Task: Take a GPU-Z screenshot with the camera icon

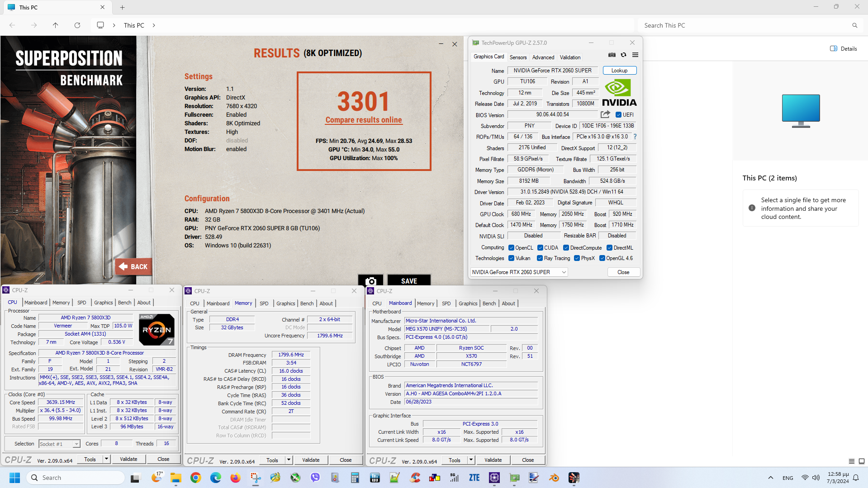Action: [612, 55]
